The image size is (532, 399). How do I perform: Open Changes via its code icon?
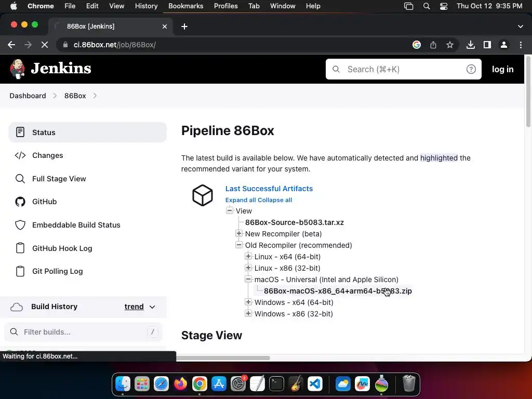click(20, 155)
